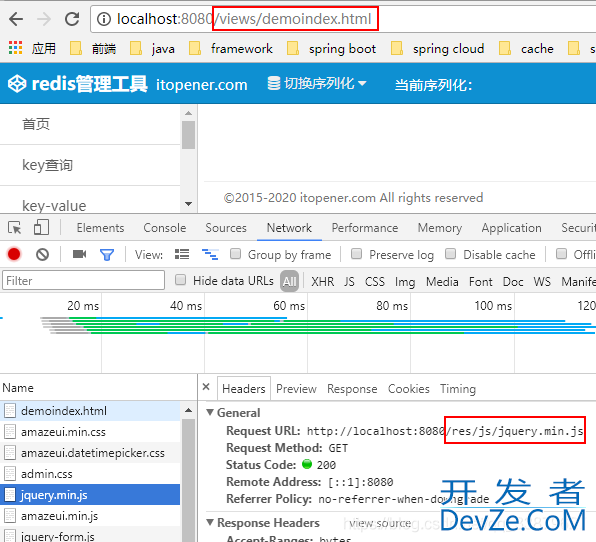Open the cache bookmarks folder

click(526, 49)
